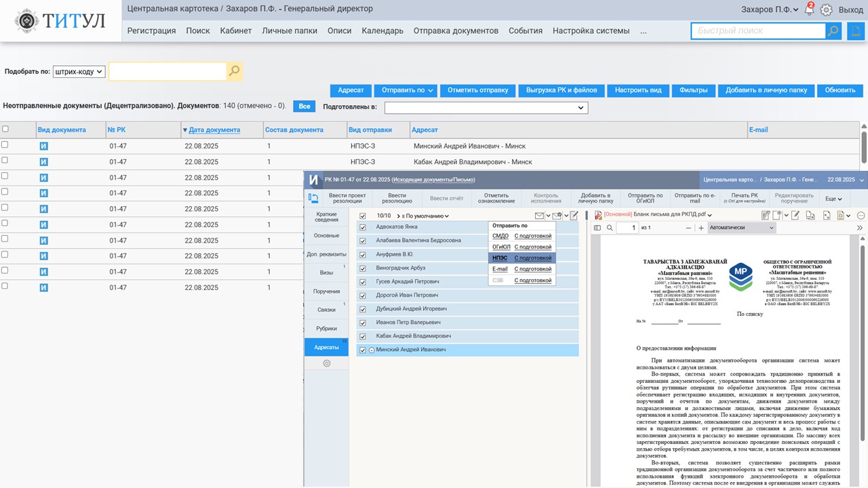
Task: Expand the Подготовлены в combo box
Action: point(486,108)
